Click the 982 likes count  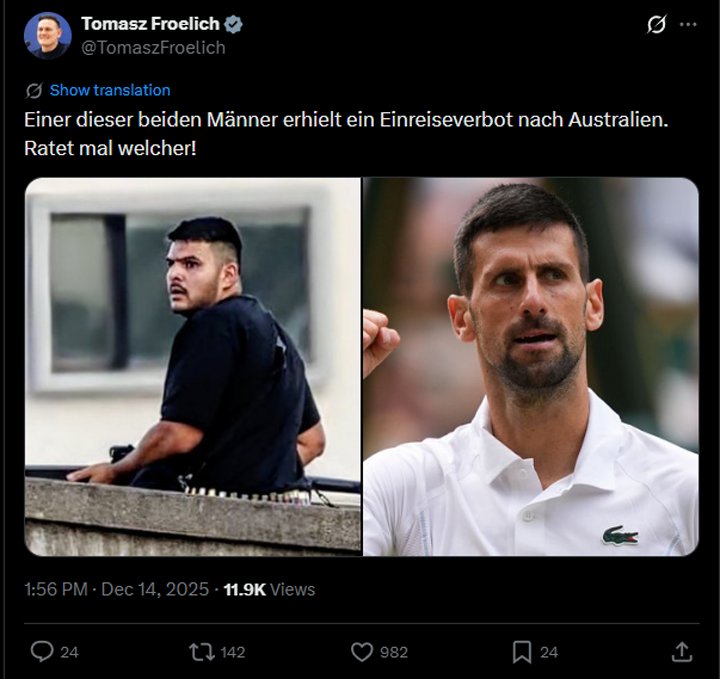(x=394, y=652)
